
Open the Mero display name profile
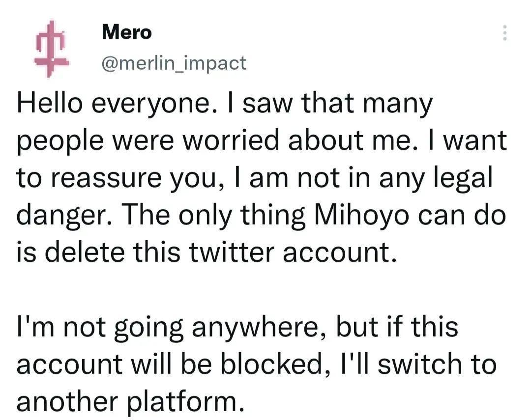tap(127, 33)
